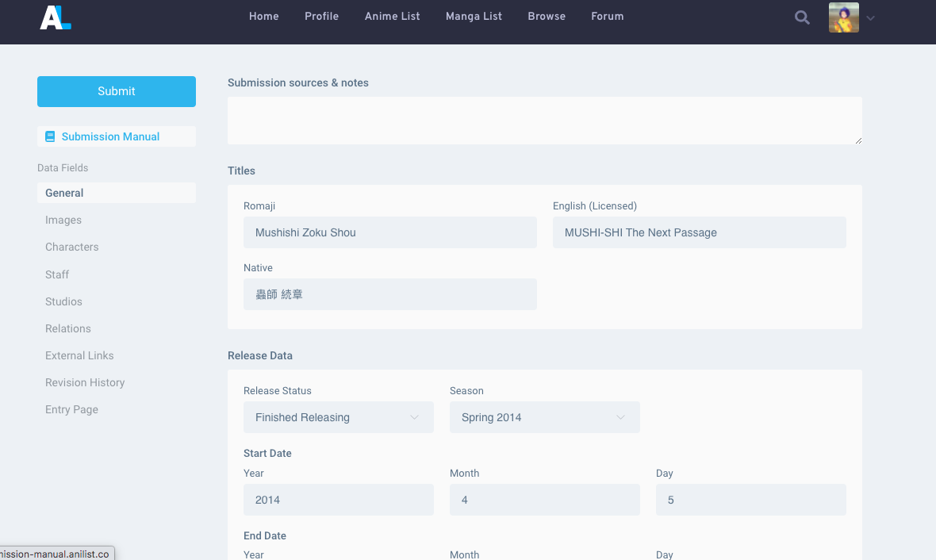Click the Start Date Month field
Viewport: 936px width, 560px height.
pos(544,500)
